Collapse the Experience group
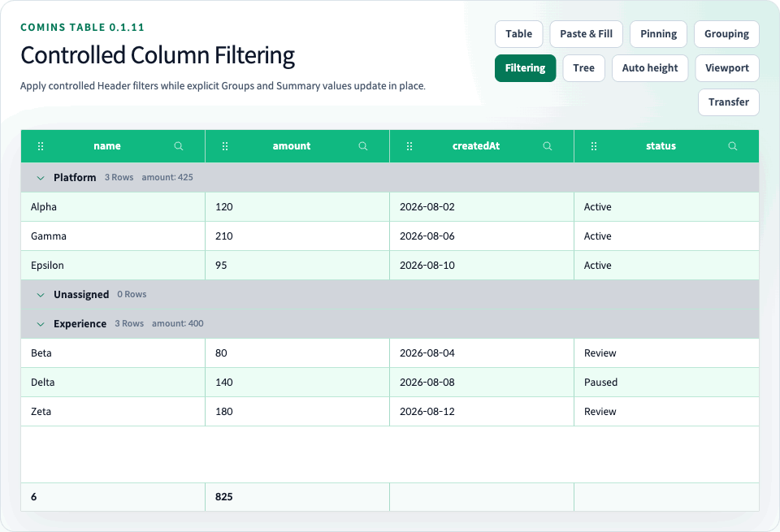780x532 pixels. pos(41,324)
